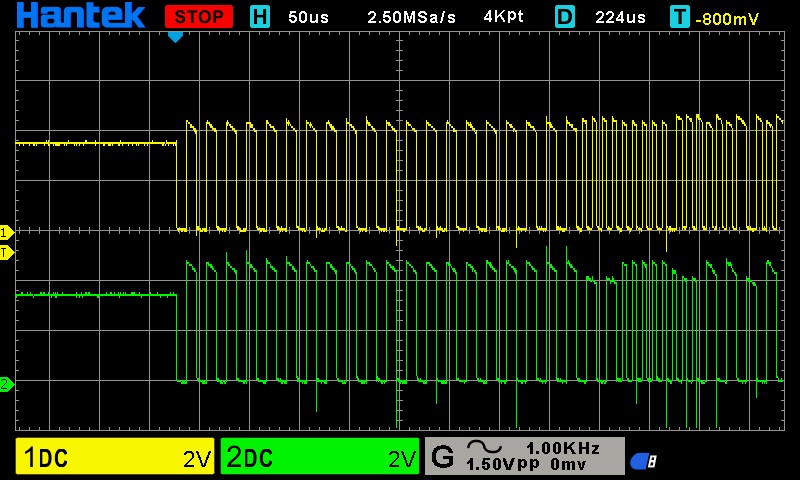Screen dimensions: 800x480
Task: Click the 50us timebase value
Action: coord(308,17)
